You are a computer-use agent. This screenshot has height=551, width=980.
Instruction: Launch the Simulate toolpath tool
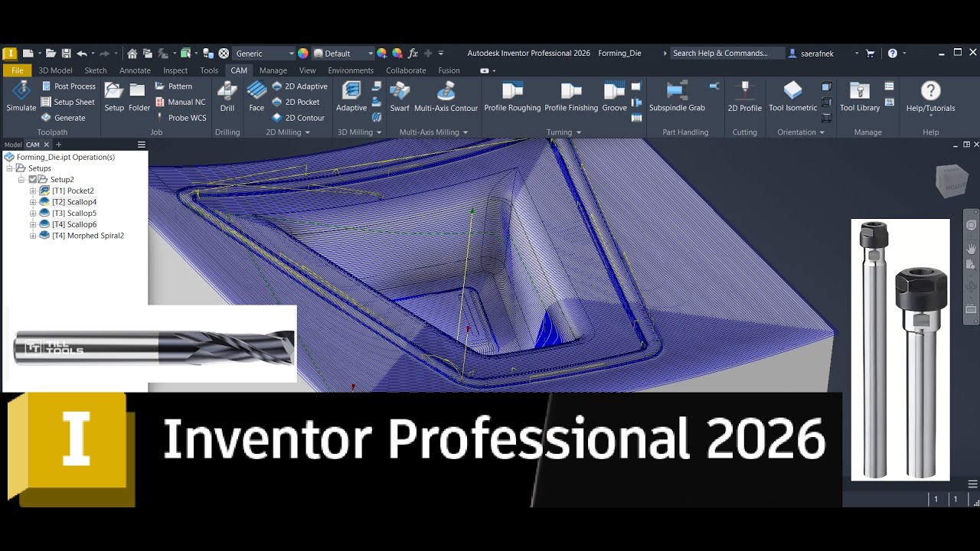(21, 96)
